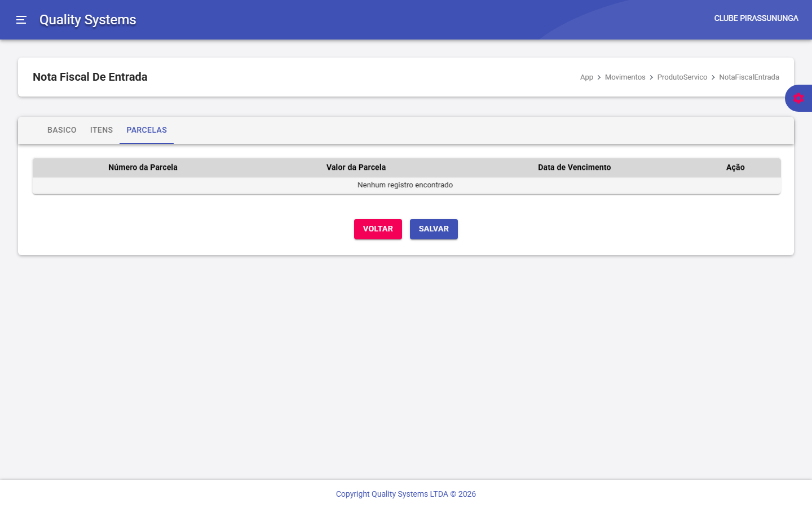Click the Copyright Quality Systems LTDA footer

tap(405, 494)
